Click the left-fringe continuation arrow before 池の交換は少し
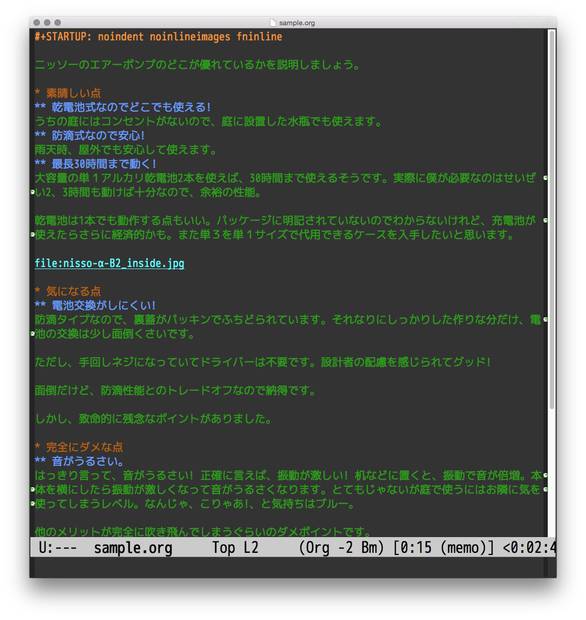 (33, 334)
